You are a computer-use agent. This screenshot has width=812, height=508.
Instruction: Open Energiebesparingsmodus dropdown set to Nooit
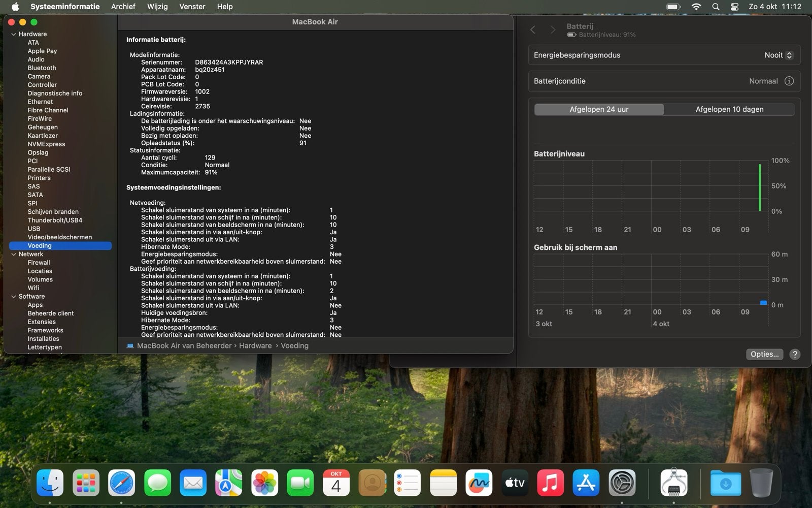779,55
